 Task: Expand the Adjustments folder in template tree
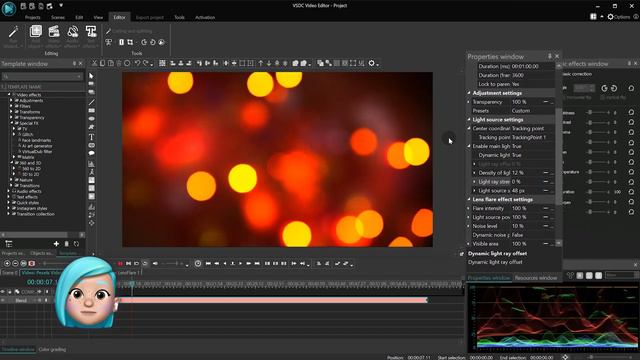coord(11,100)
